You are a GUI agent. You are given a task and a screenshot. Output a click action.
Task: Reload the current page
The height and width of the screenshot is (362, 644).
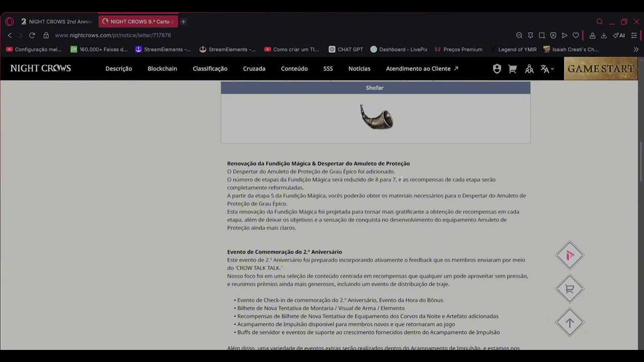click(x=32, y=35)
